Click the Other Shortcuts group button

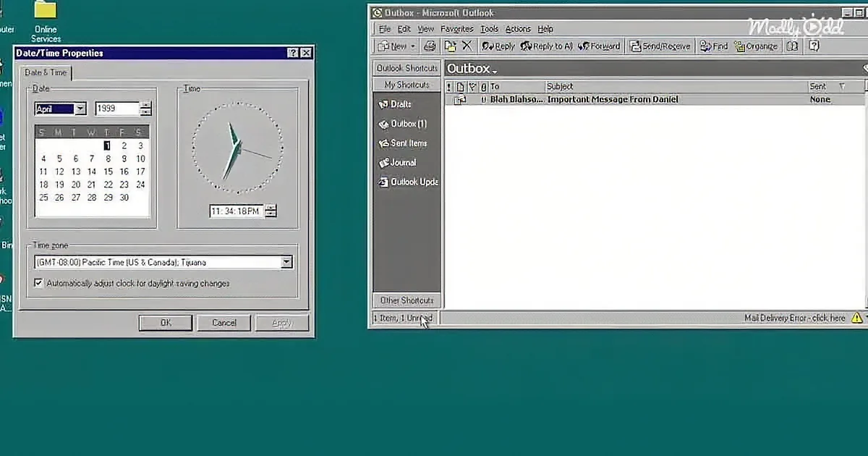(407, 300)
